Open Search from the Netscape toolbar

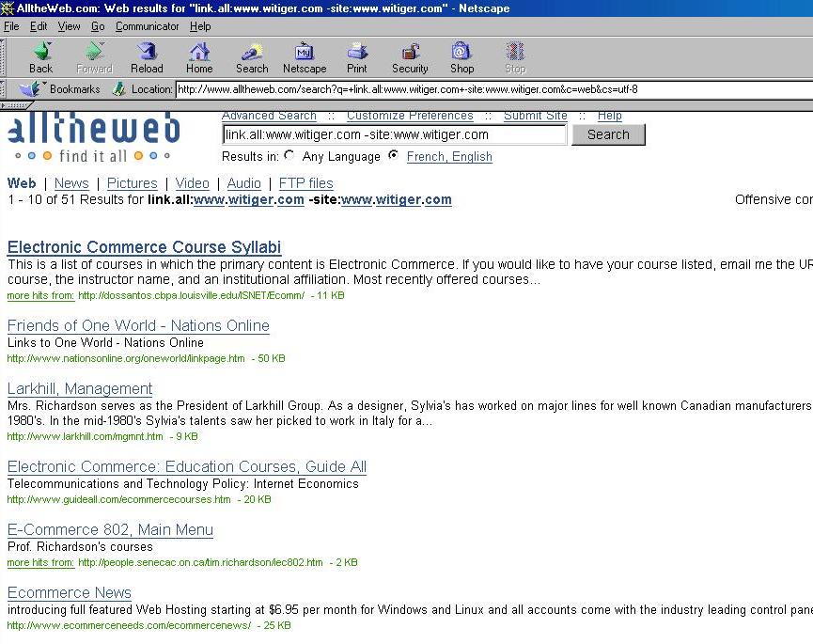click(x=252, y=57)
